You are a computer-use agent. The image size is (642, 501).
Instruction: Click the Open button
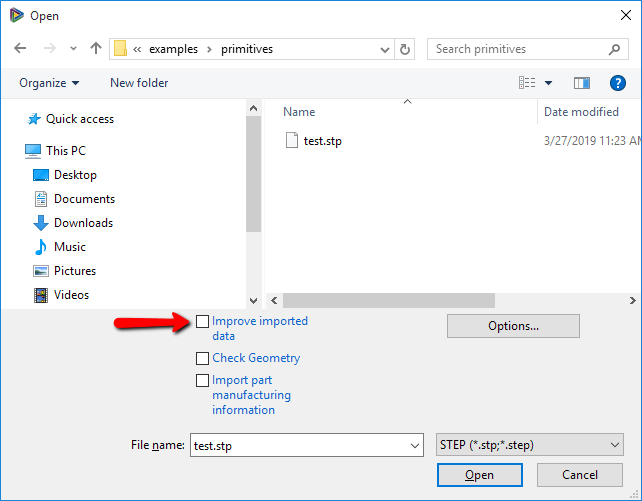click(479, 475)
